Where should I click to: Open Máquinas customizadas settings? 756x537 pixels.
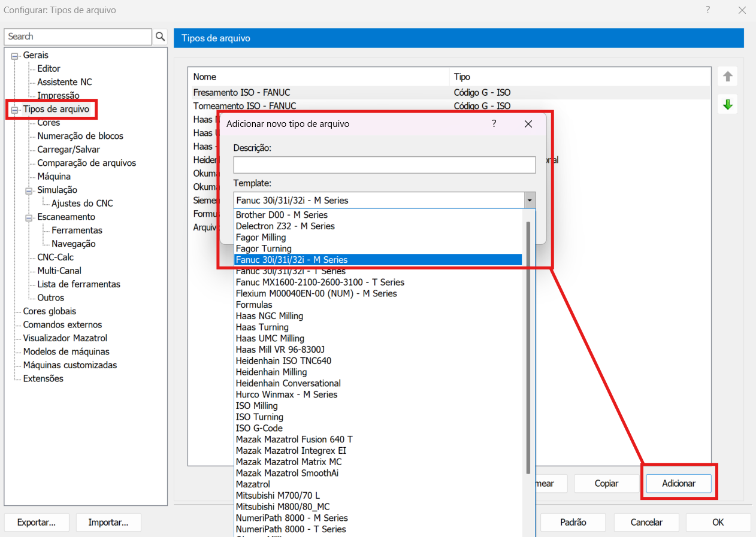coord(70,365)
